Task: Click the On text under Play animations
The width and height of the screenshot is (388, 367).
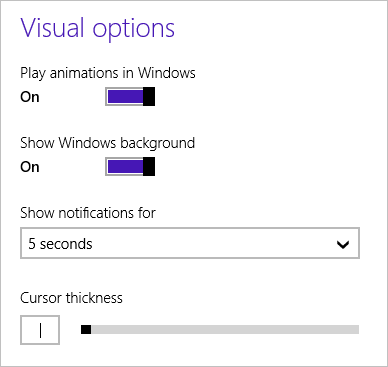Action: [x=30, y=97]
